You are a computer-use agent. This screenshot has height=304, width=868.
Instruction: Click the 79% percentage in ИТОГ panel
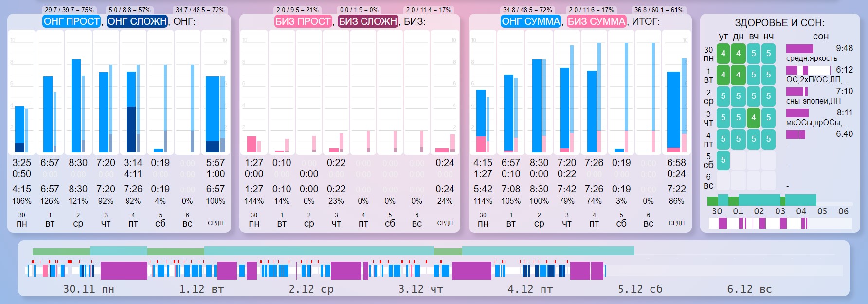point(567,201)
